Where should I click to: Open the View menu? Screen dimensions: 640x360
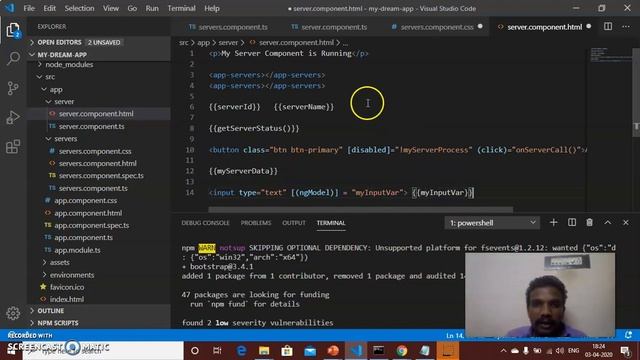pyautogui.click(x=111, y=8)
